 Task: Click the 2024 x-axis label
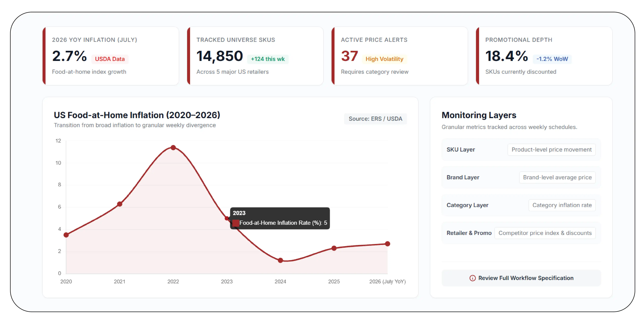280,282
